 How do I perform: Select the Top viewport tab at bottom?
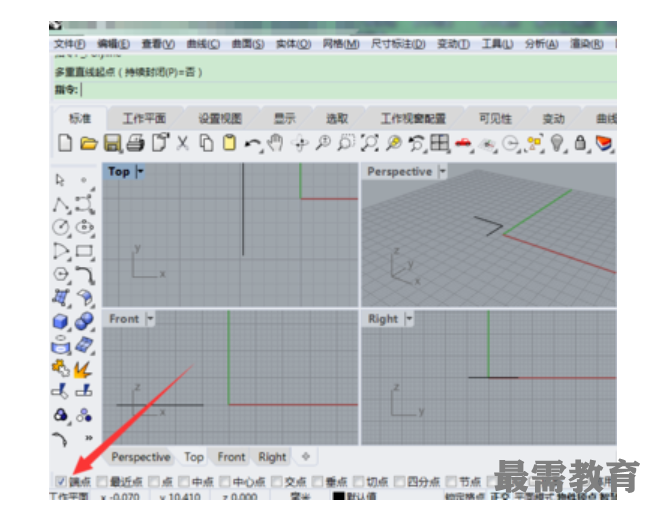(x=194, y=457)
